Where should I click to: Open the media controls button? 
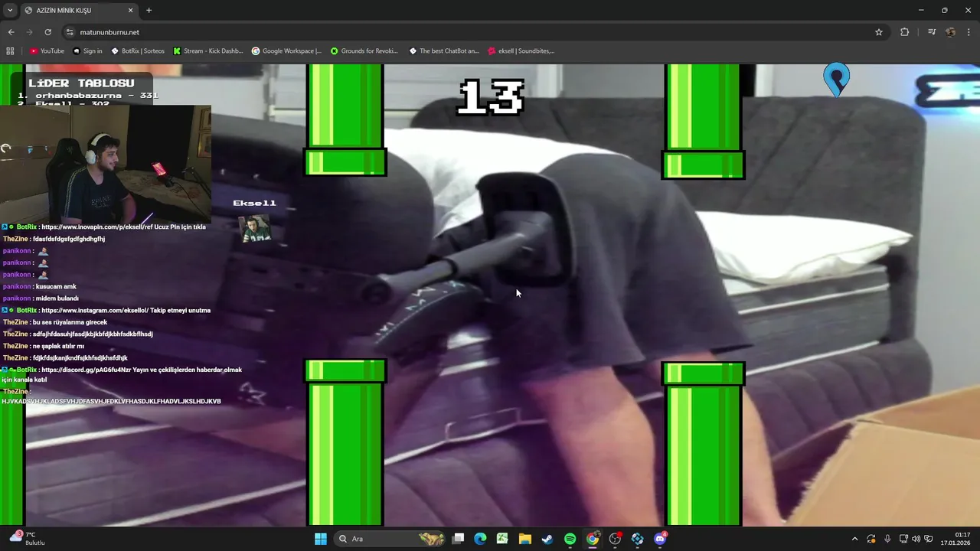(x=932, y=32)
